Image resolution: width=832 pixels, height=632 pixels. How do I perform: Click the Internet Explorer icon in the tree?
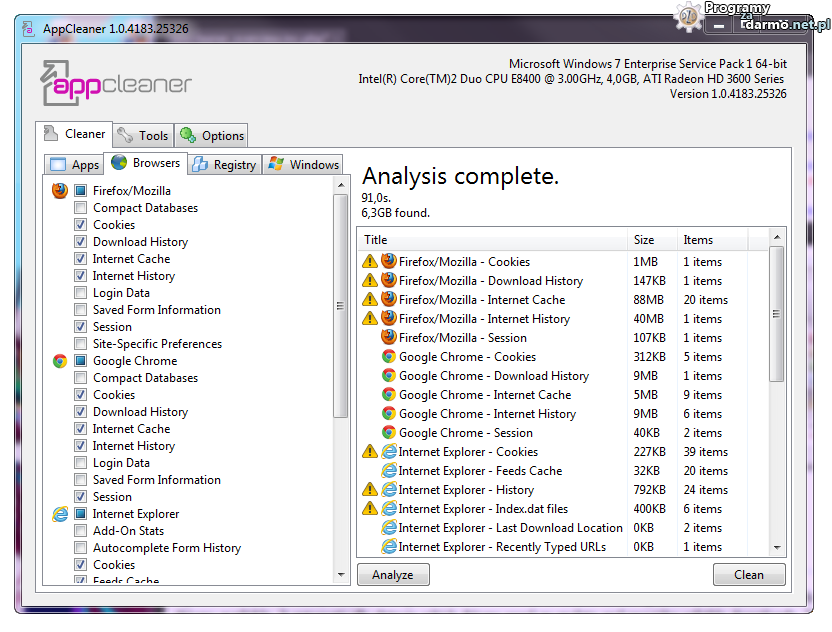point(60,514)
